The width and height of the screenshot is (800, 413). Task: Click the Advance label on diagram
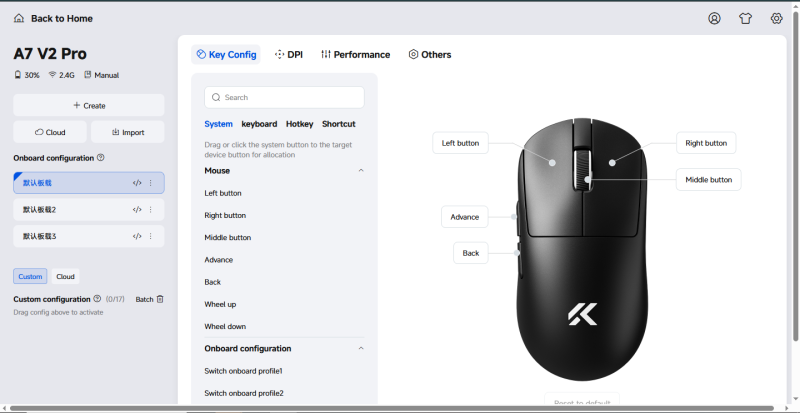pos(465,217)
